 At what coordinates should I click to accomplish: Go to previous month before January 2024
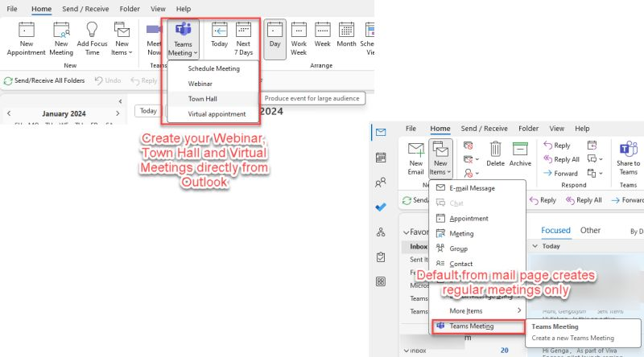[9, 113]
